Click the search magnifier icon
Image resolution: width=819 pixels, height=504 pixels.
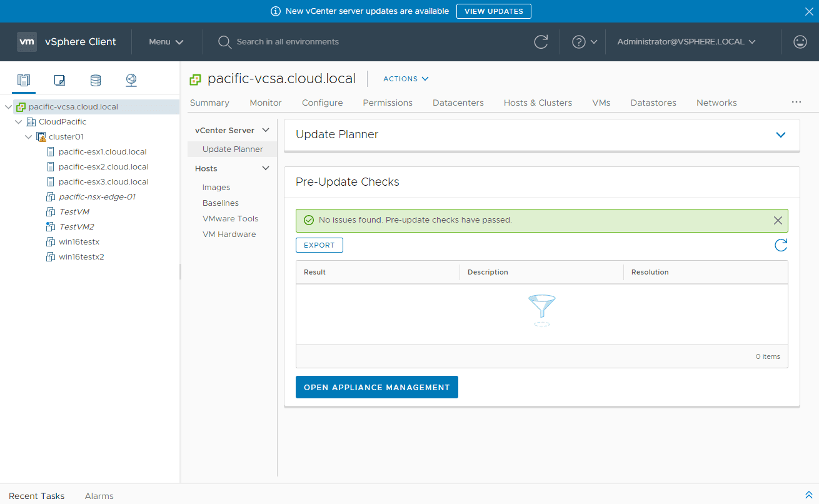[224, 42]
